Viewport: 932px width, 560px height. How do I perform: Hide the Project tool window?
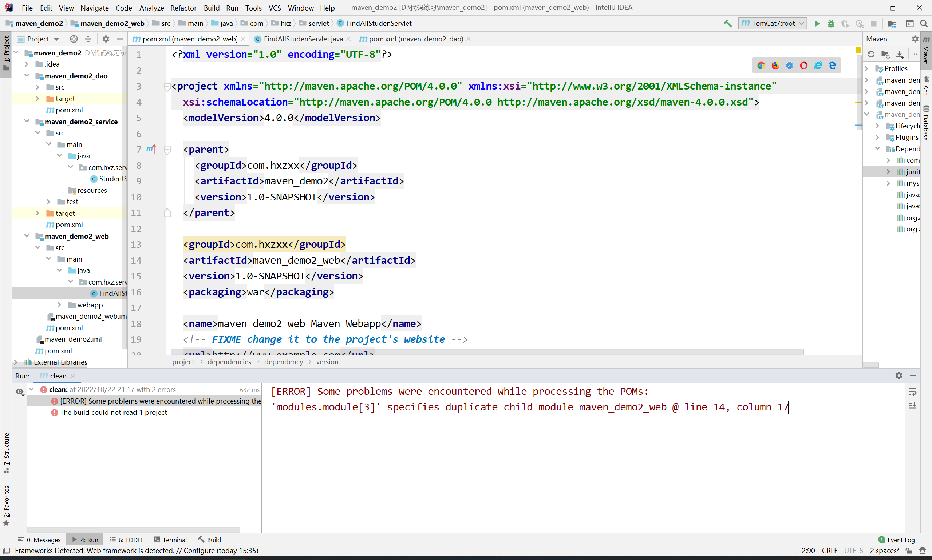120,39
